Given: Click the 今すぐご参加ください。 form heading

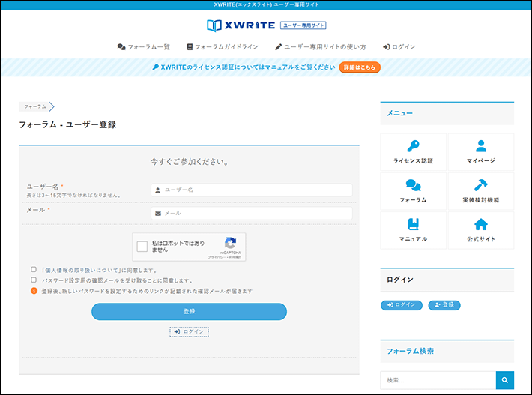Looking at the screenshot, I should click(189, 162).
